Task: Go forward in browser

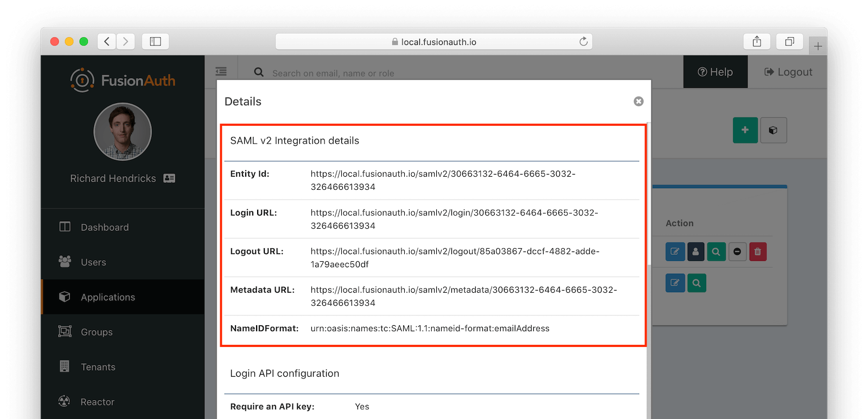Action: coord(125,41)
